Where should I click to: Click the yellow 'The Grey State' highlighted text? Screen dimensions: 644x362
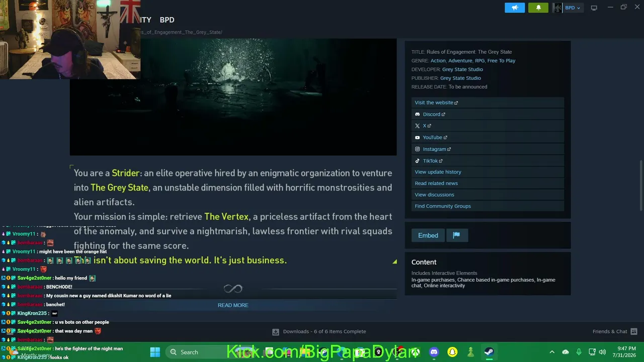(119, 188)
